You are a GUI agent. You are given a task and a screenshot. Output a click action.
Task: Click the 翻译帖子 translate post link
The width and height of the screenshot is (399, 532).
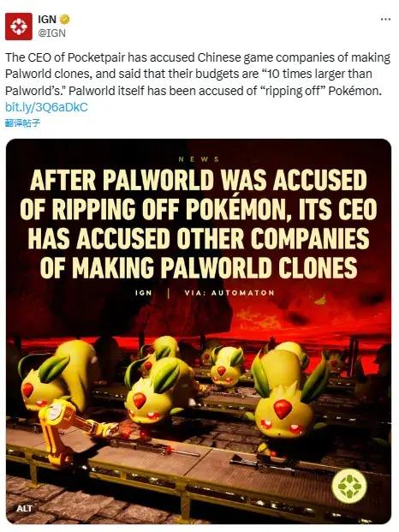23,123
